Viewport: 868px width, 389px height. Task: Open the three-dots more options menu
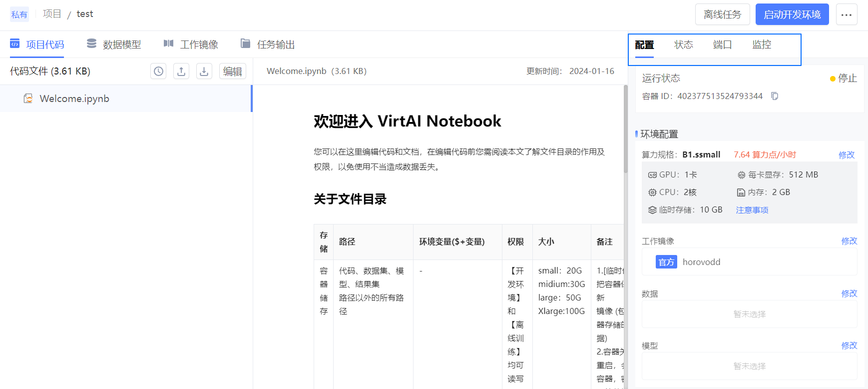tap(846, 14)
